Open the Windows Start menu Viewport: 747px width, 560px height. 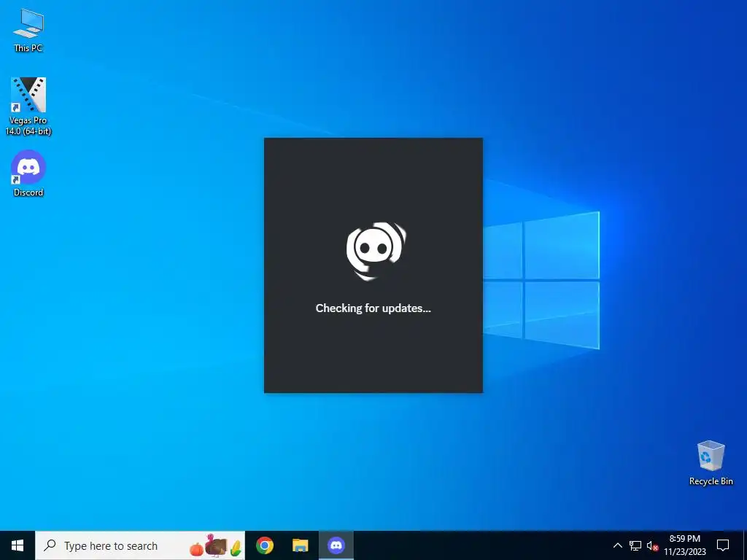(18, 545)
